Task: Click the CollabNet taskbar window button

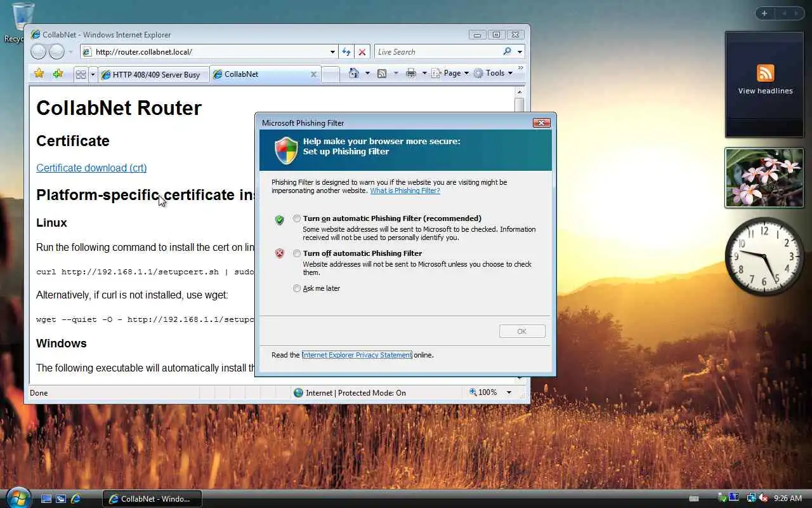Action: click(152, 499)
